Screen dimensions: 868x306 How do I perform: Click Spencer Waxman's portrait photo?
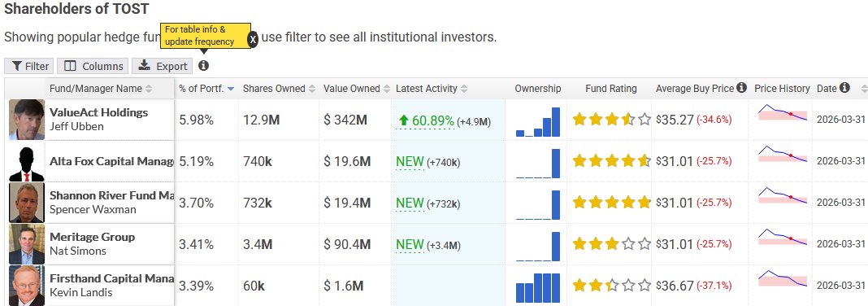27,203
